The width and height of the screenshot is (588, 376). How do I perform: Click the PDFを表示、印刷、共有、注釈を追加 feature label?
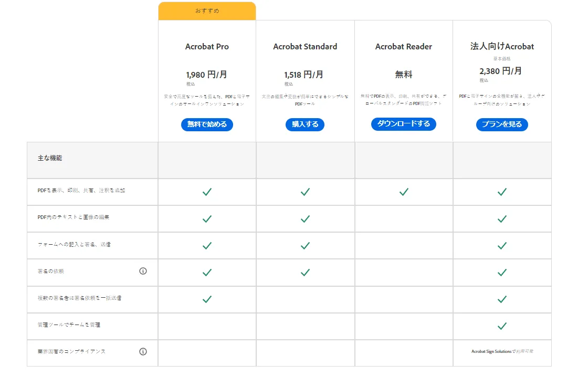(81, 190)
